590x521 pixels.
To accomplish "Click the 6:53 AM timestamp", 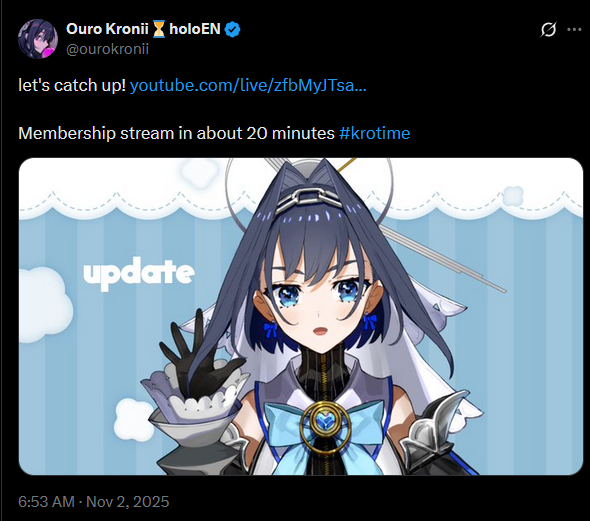I will 46,501.
